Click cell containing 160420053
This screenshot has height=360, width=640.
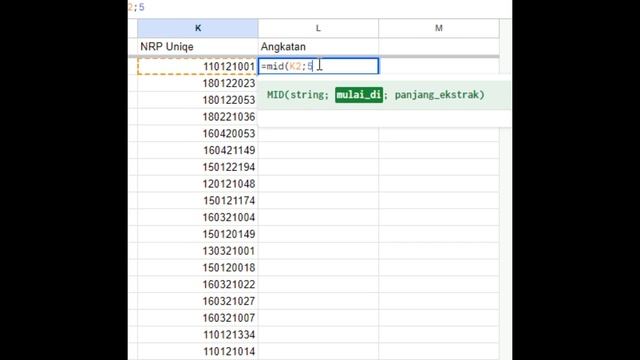tap(198, 133)
